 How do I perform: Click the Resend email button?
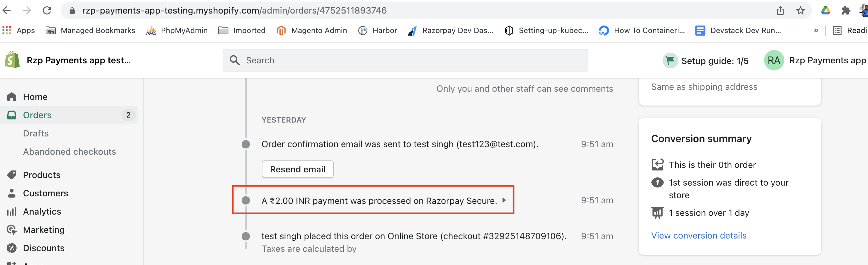(x=297, y=169)
